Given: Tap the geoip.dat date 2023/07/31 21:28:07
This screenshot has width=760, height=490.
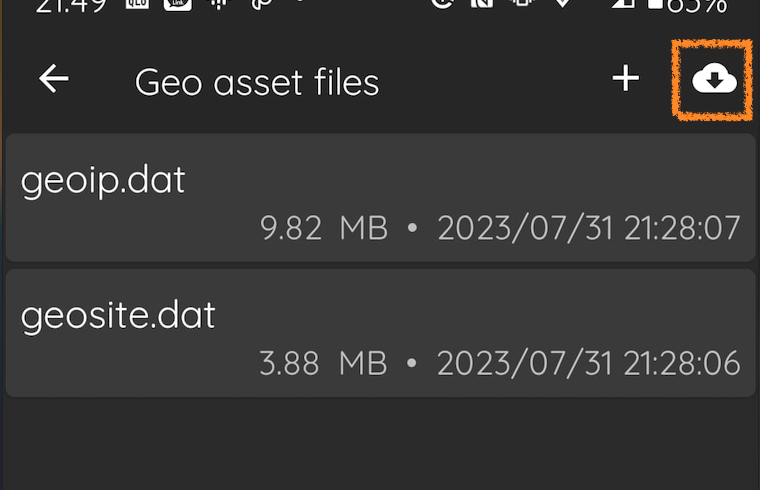Looking at the screenshot, I should point(589,228).
